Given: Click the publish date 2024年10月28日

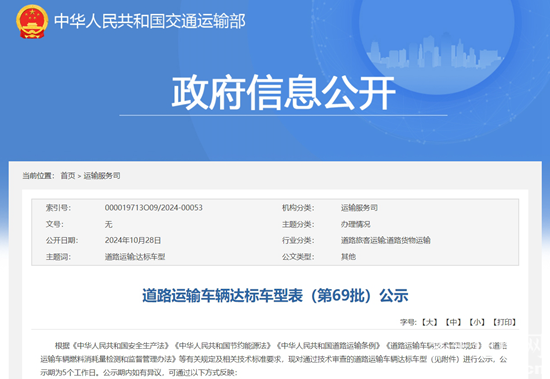Looking at the screenshot, I should [x=133, y=240].
